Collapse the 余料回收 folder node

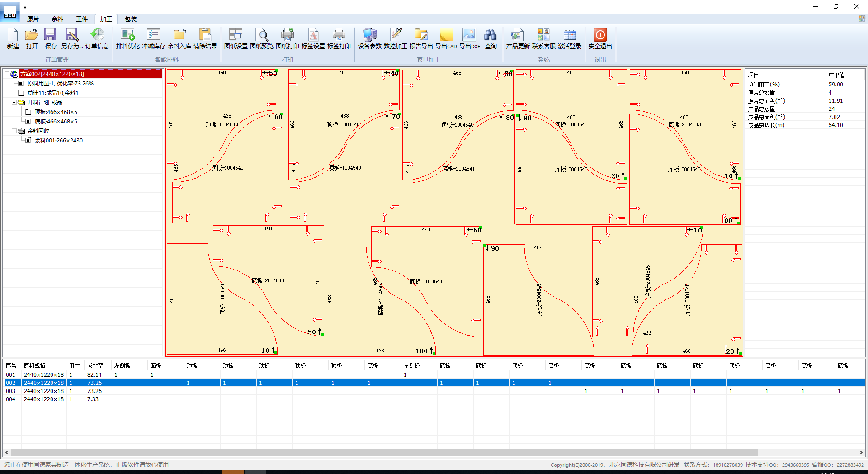(14, 131)
